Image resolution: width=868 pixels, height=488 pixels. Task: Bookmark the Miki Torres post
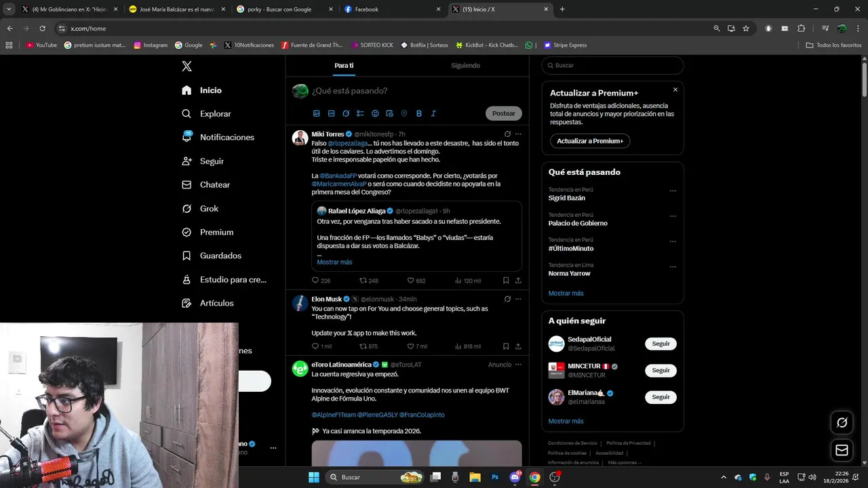[x=506, y=281]
